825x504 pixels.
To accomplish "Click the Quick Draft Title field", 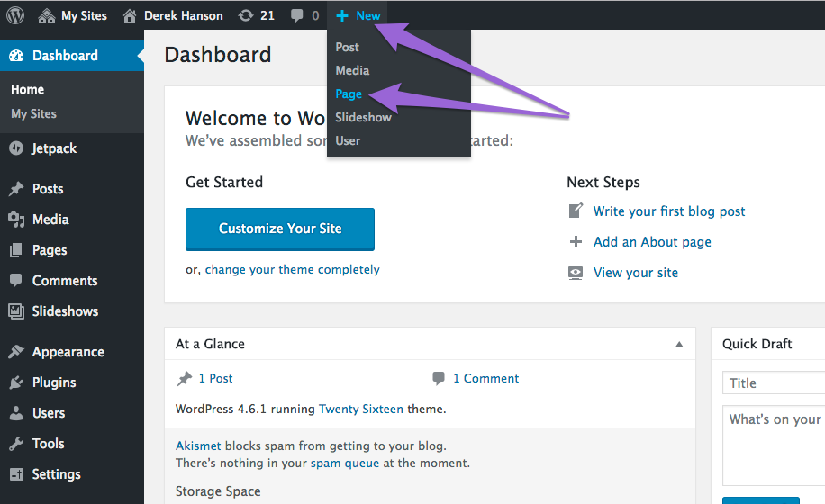I will click(x=774, y=383).
